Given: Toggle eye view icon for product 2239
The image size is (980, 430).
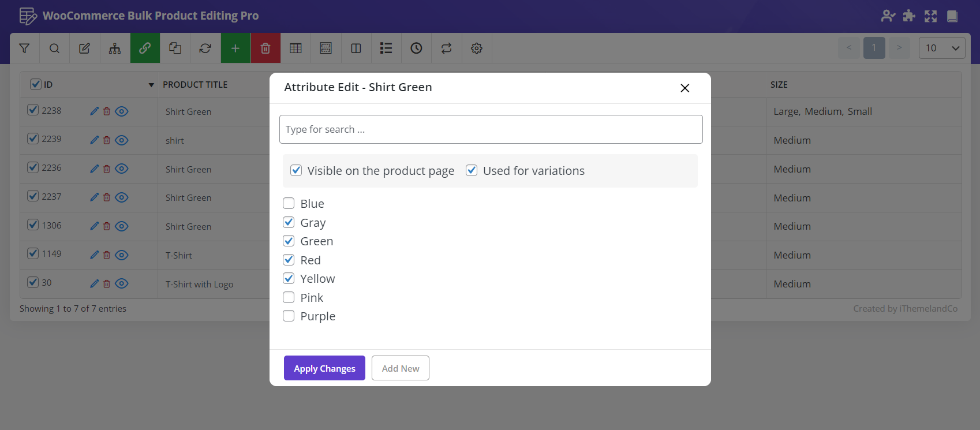Looking at the screenshot, I should (x=122, y=140).
